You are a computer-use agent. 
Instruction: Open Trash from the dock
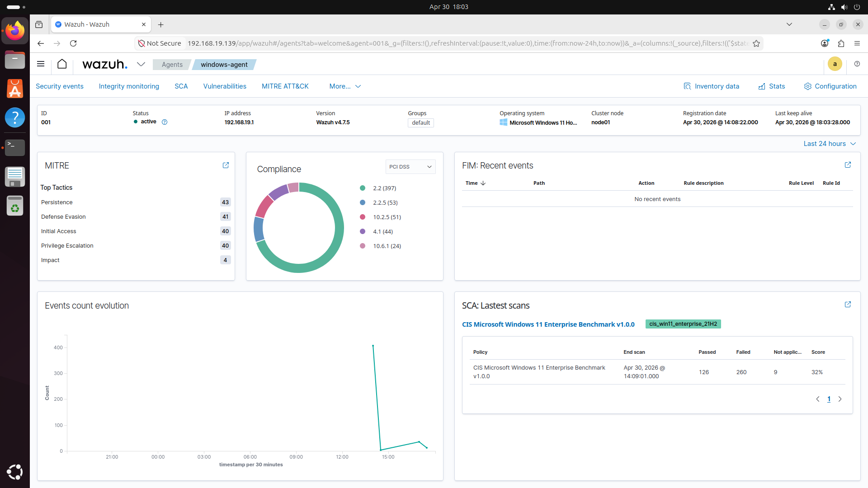(15, 206)
